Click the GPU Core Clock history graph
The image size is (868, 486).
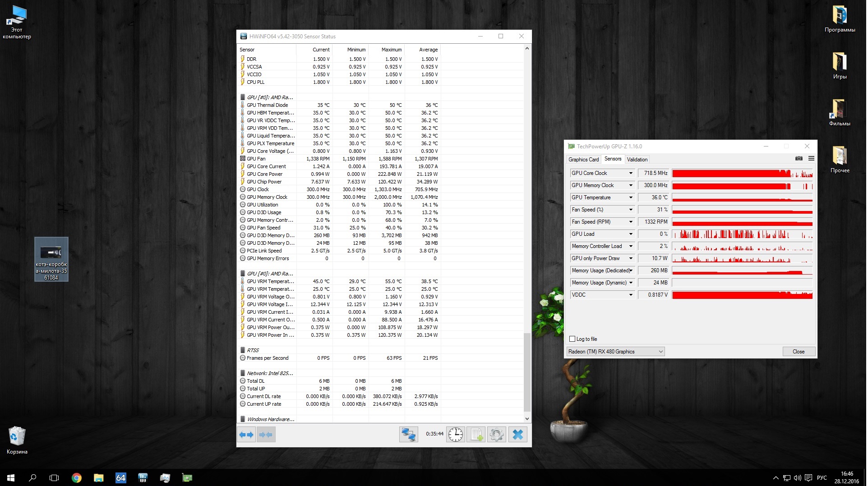tap(743, 174)
